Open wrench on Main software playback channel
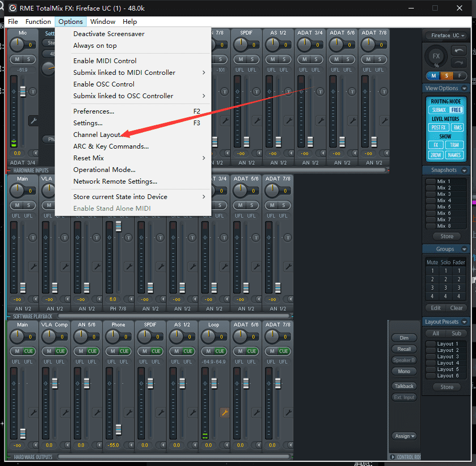Screen dimensions: 476x466 coord(33,266)
